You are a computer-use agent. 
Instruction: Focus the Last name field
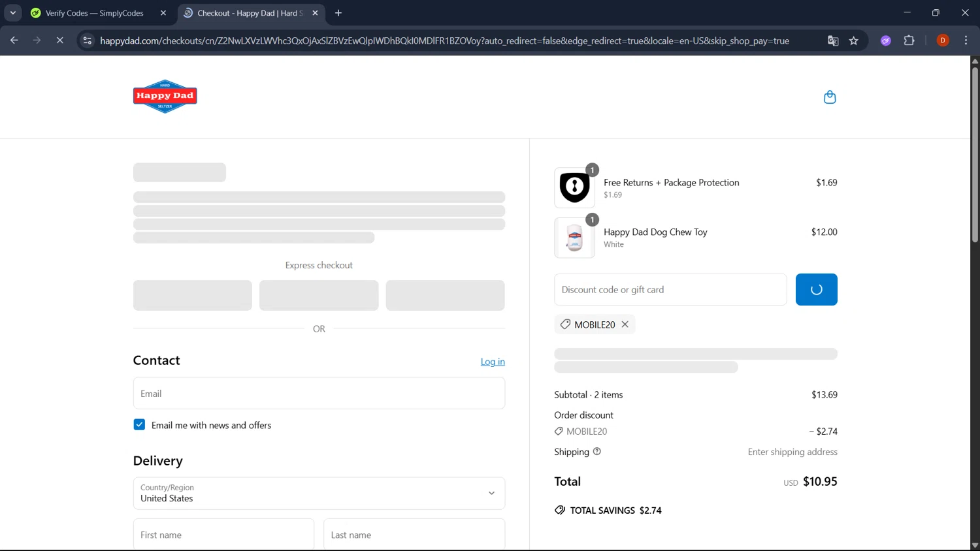(x=414, y=535)
